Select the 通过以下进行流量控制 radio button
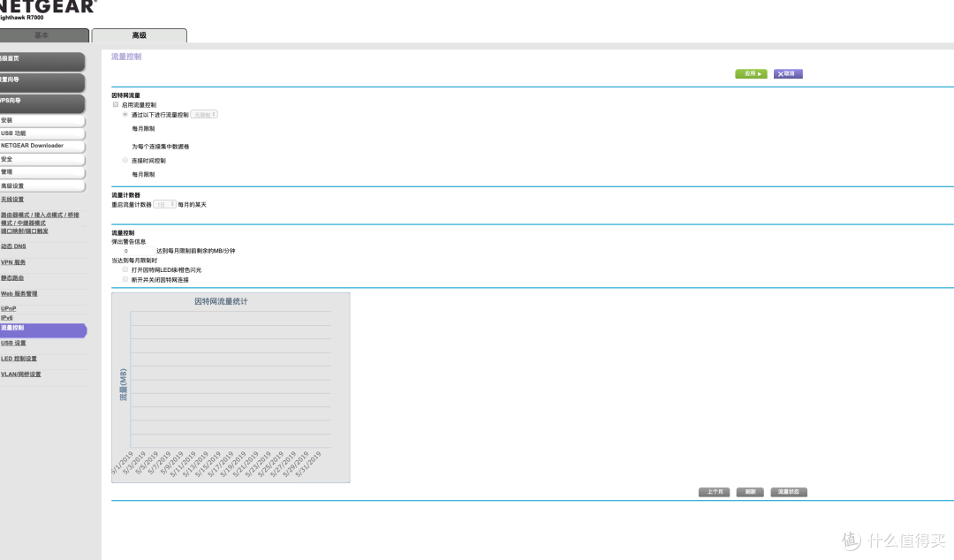 click(125, 115)
